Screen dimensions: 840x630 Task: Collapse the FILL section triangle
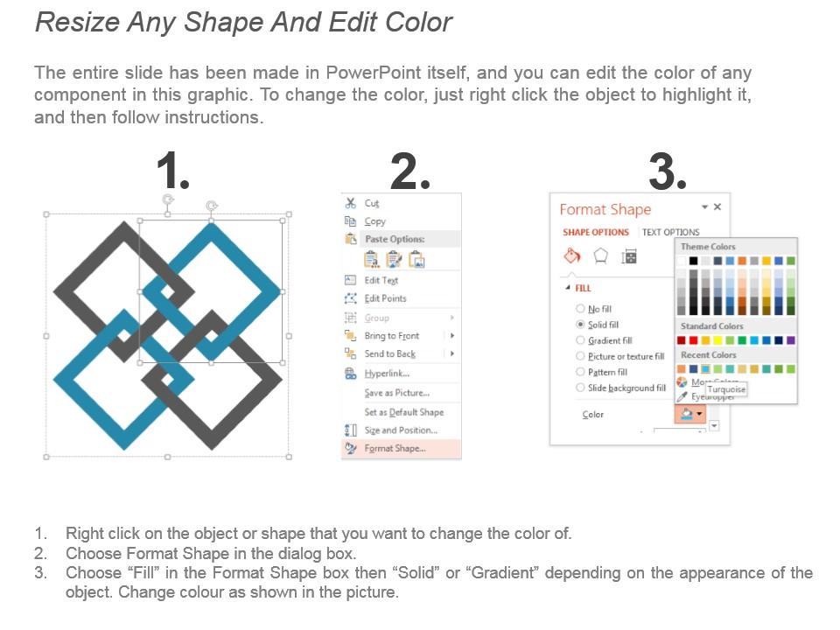567,288
